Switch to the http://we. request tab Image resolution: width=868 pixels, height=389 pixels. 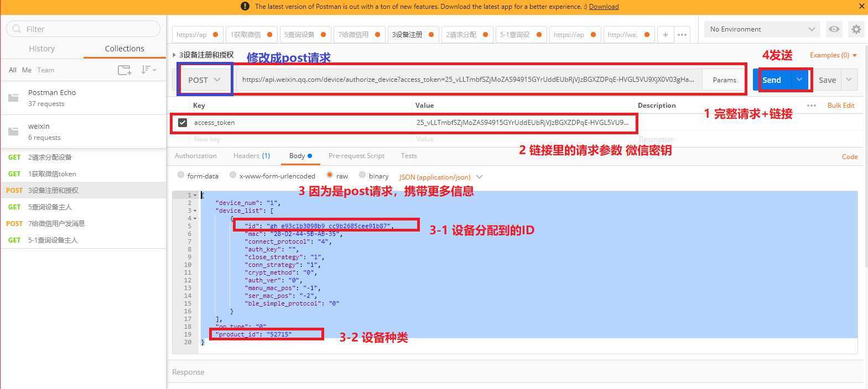[x=629, y=34]
